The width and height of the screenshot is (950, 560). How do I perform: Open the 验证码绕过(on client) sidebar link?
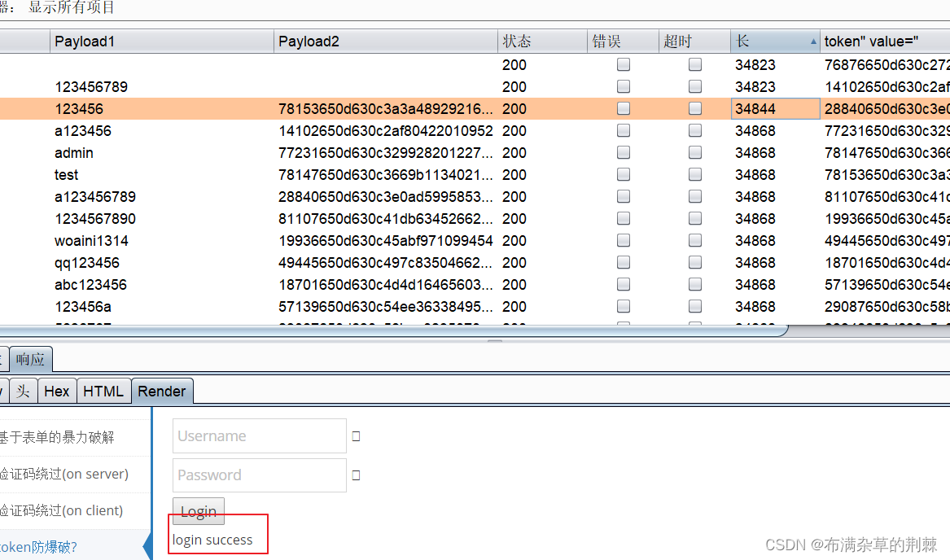pyautogui.click(x=61, y=510)
